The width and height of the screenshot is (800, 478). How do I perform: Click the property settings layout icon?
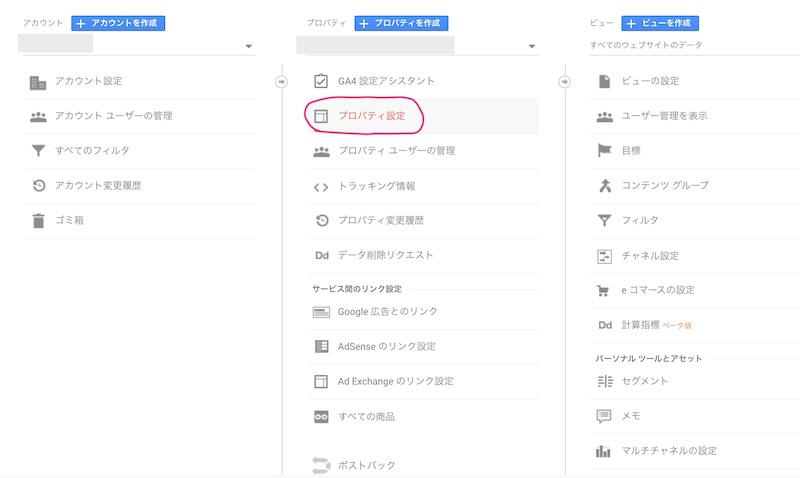coord(321,116)
